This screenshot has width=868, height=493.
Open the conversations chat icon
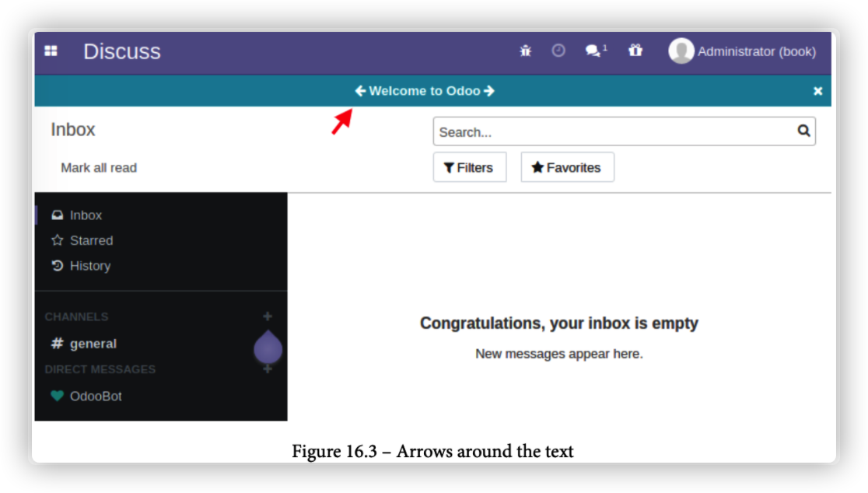[593, 51]
